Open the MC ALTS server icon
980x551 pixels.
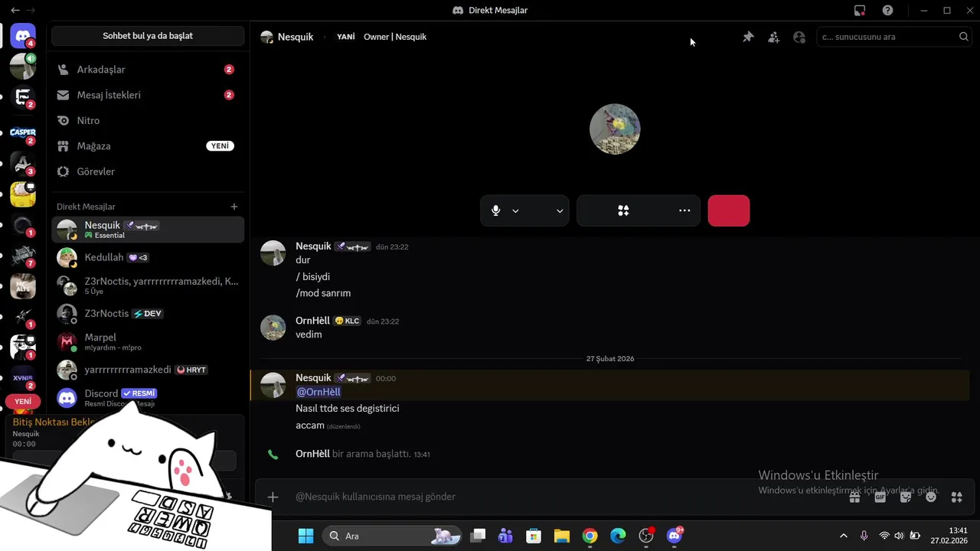(x=23, y=286)
